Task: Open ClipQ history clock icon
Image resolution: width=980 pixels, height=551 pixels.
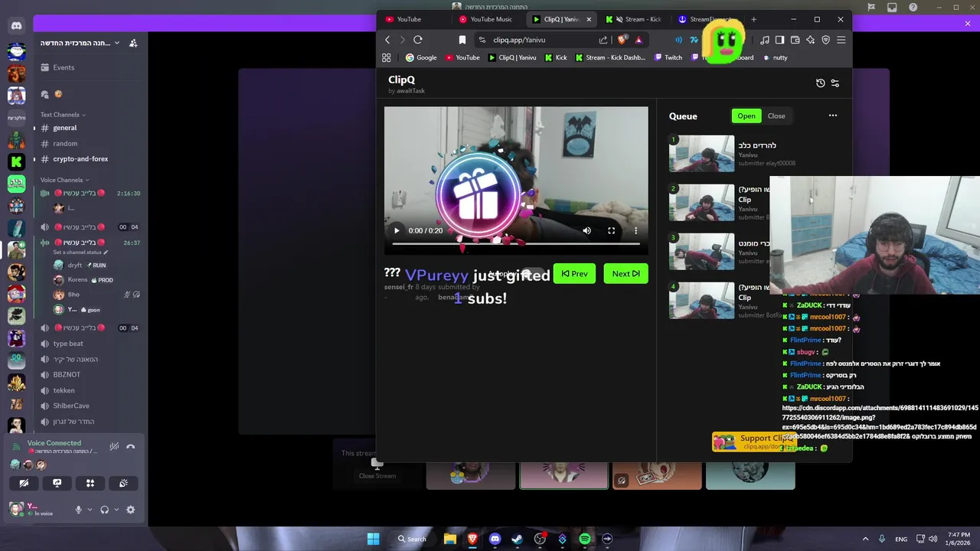Action: 820,83
